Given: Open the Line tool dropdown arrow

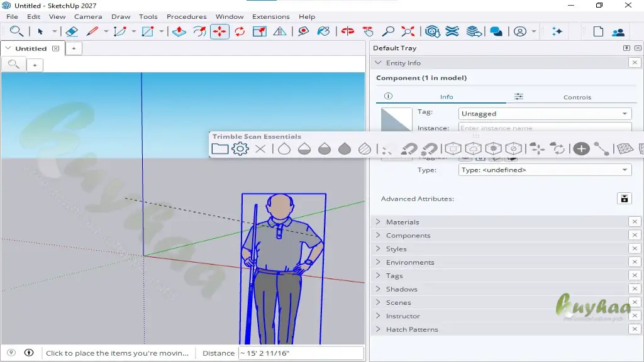Looking at the screenshot, I should pyautogui.click(x=106, y=31).
